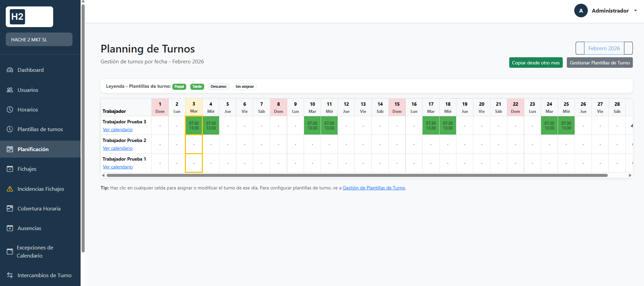This screenshot has height=286, width=644.
Task: Click the Copiar desde otro mes button
Action: click(536, 63)
